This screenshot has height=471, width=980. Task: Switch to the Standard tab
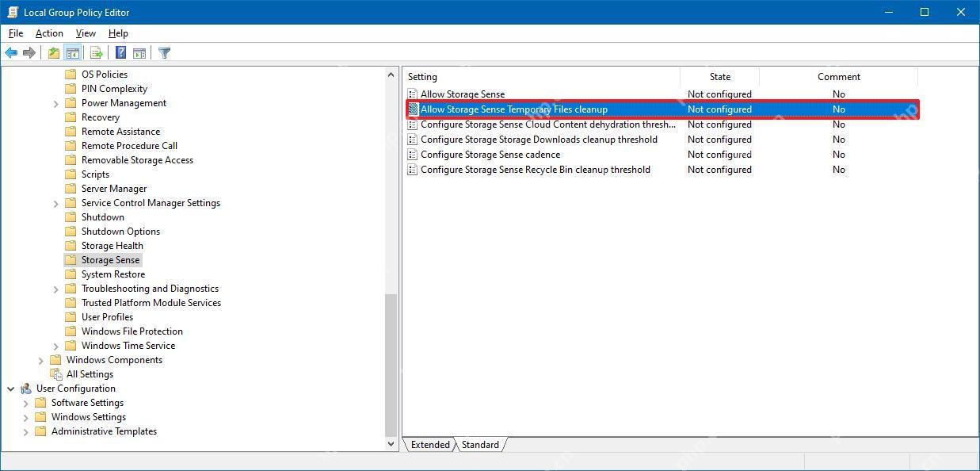[480, 445]
